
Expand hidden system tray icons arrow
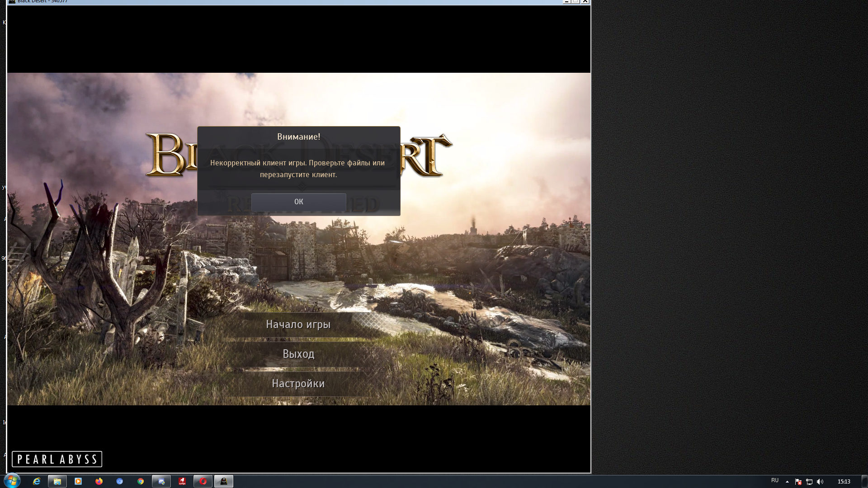point(787,482)
